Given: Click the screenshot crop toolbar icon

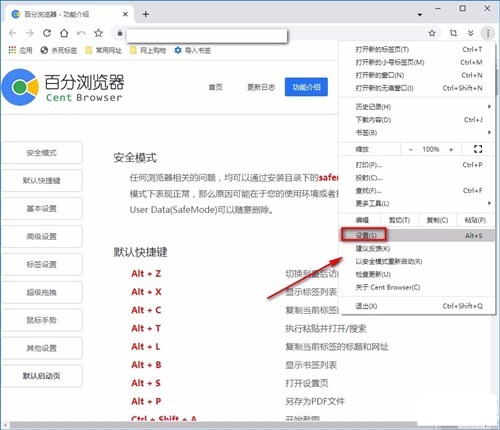Looking at the screenshot, I should point(453,33).
